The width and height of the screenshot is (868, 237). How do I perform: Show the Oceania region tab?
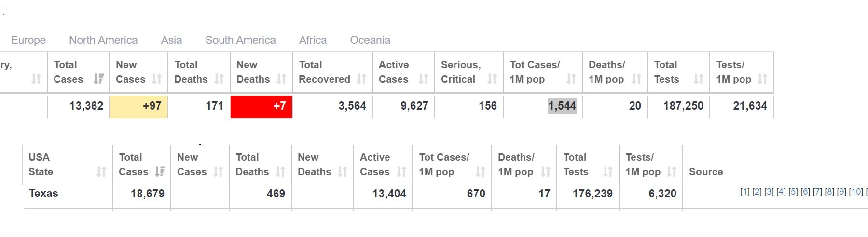pos(370,40)
